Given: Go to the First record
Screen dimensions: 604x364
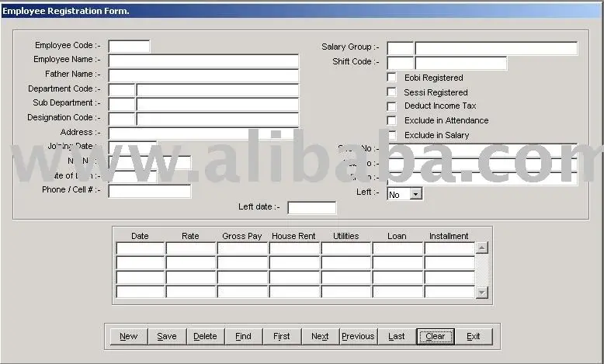Looking at the screenshot, I should click(x=281, y=336).
